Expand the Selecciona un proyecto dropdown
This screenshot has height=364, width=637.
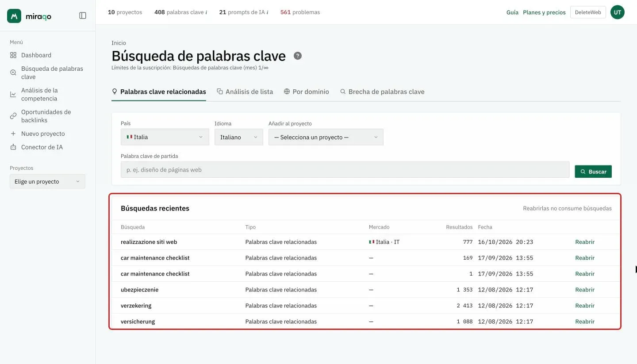pos(326,137)
